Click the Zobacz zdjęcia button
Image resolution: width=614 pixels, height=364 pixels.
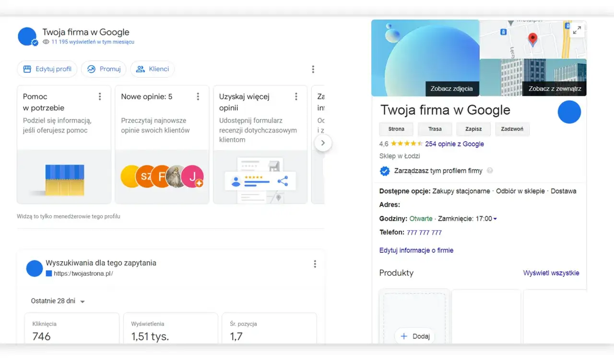451,89
